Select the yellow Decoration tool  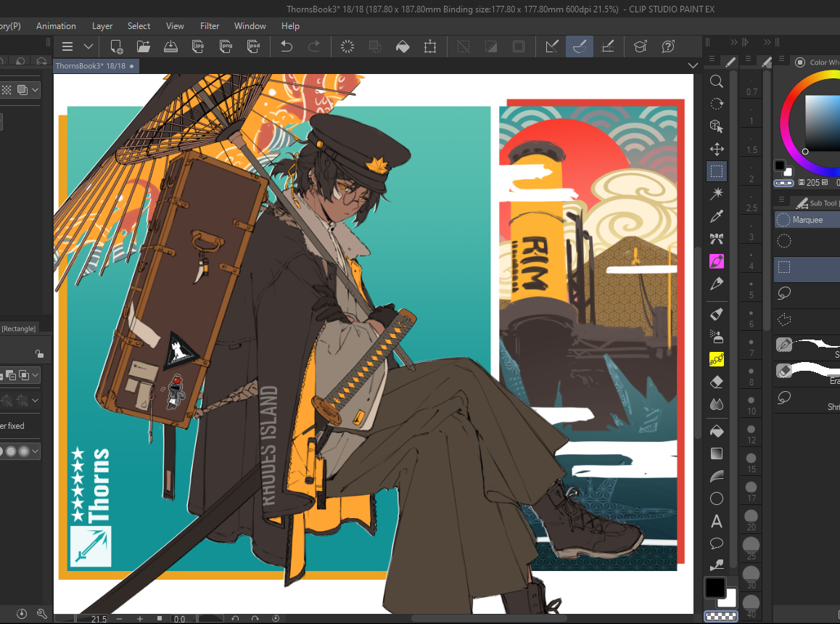[x=716, y=359]
